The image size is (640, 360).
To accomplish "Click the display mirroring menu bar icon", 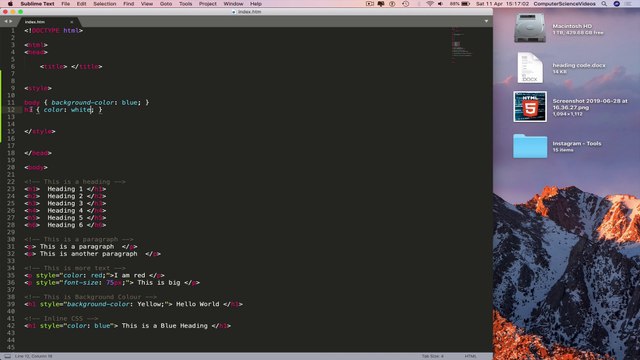I will [x=381, y=4].
